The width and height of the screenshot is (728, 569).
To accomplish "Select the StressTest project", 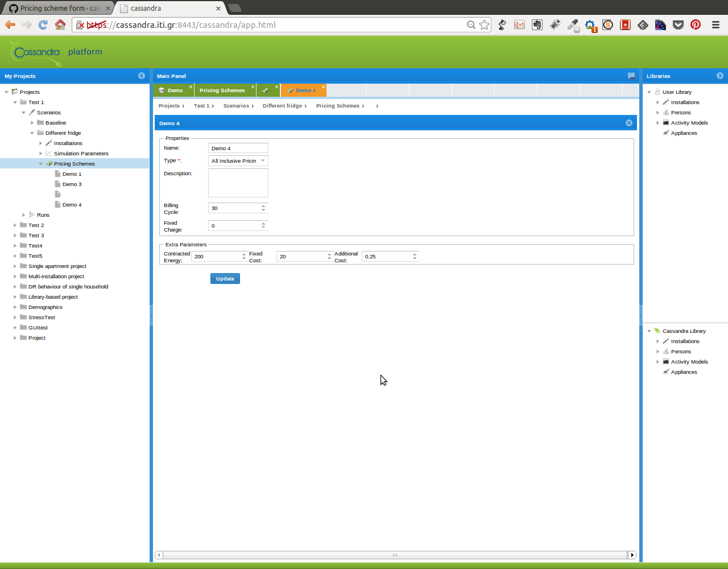I will click(42, 318).
